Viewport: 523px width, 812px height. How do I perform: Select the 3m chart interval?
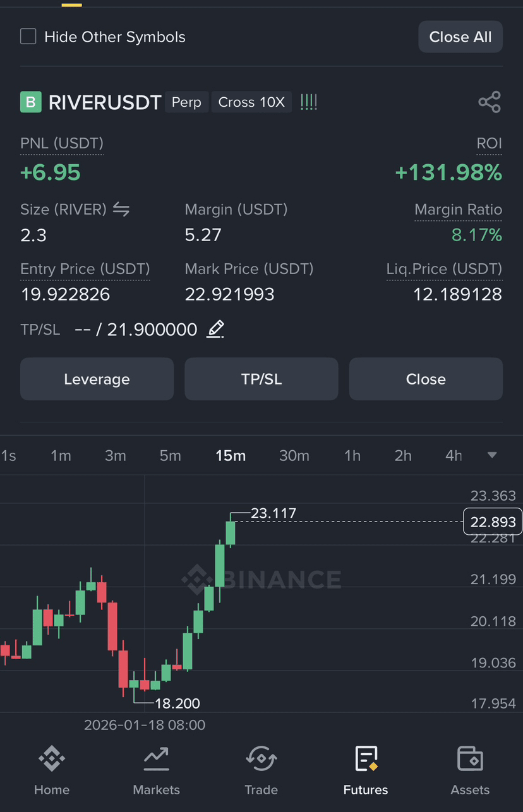(115, 455)
